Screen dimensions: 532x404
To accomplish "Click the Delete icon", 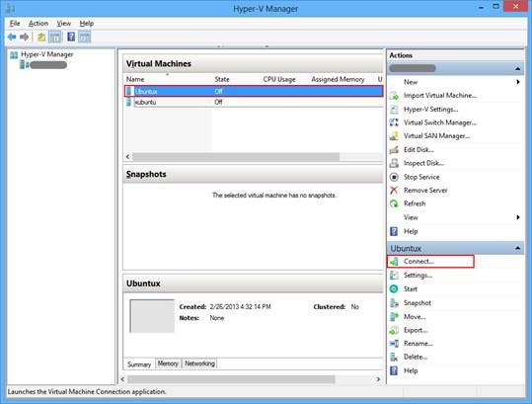I will coord(394,357).
